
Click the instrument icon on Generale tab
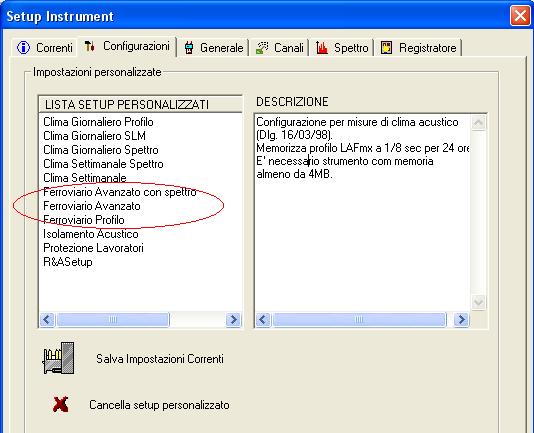click(x=189, y=48)
